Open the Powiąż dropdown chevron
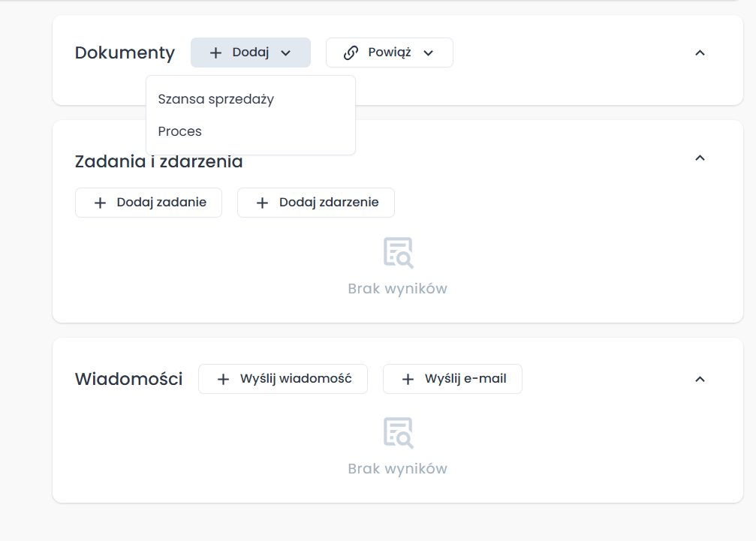 [x=429, y=53]
